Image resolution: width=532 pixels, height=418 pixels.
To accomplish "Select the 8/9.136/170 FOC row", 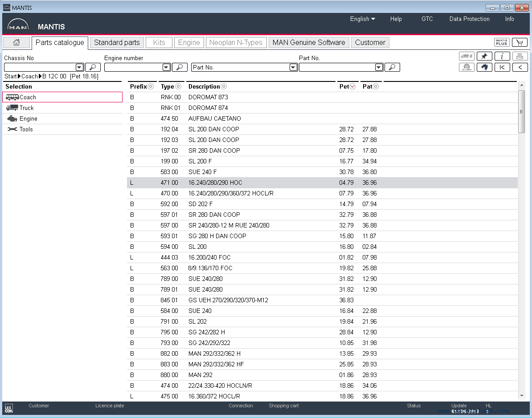I will (322, 268).
